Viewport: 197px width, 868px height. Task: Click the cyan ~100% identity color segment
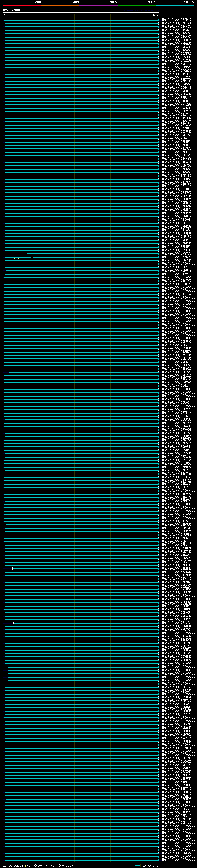(175, 6)
